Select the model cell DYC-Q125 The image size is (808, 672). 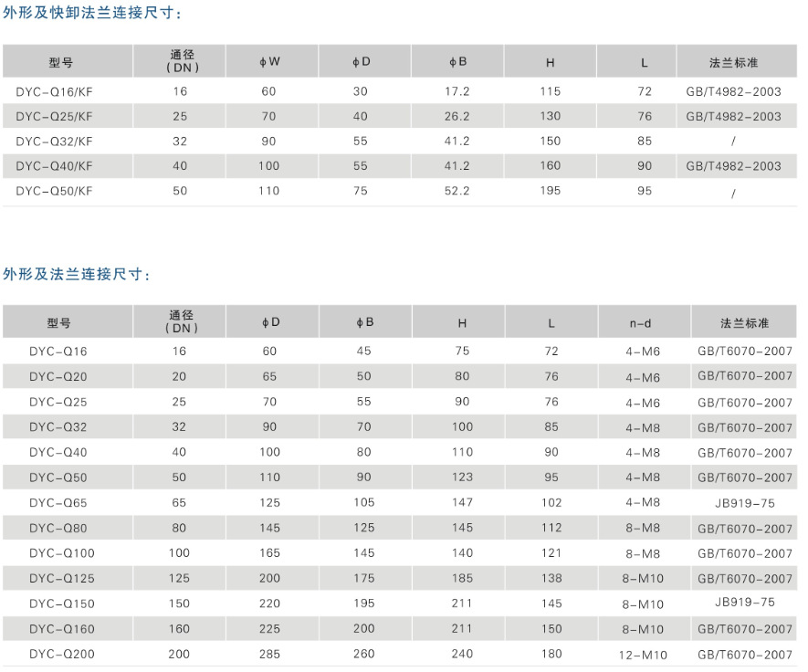[x=62, y=579]
